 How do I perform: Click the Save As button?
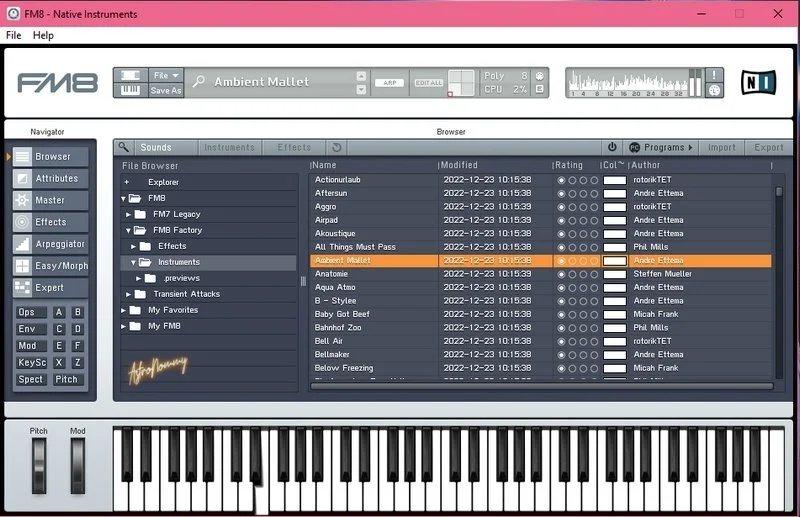click(x=166, y=90)
